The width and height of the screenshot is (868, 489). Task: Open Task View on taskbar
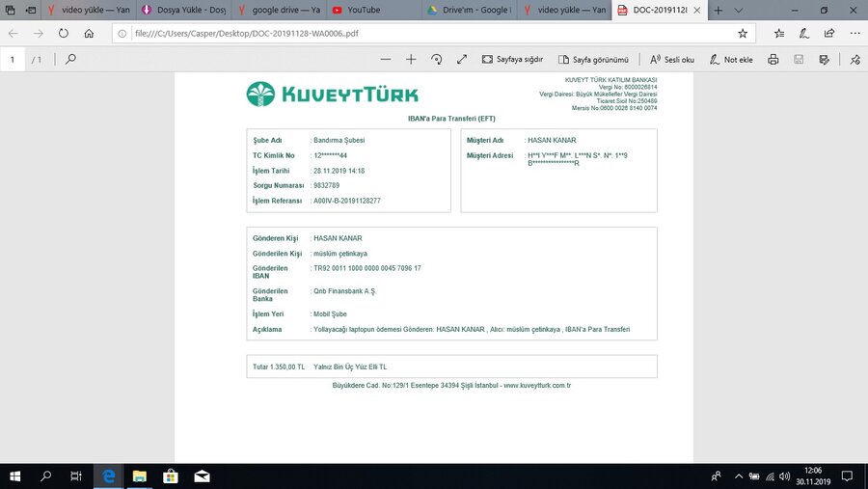coord(76,476)
